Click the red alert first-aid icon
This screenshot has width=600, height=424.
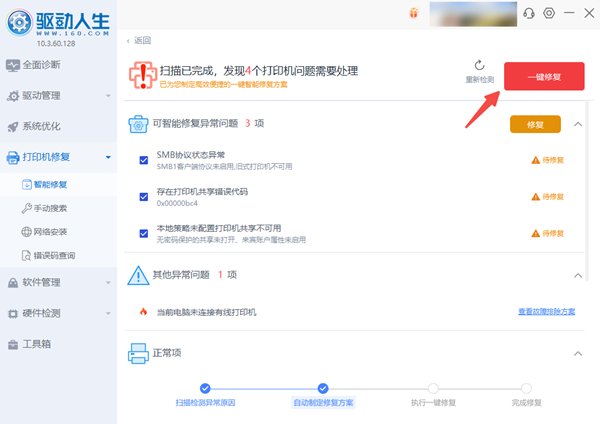(143, 75)
